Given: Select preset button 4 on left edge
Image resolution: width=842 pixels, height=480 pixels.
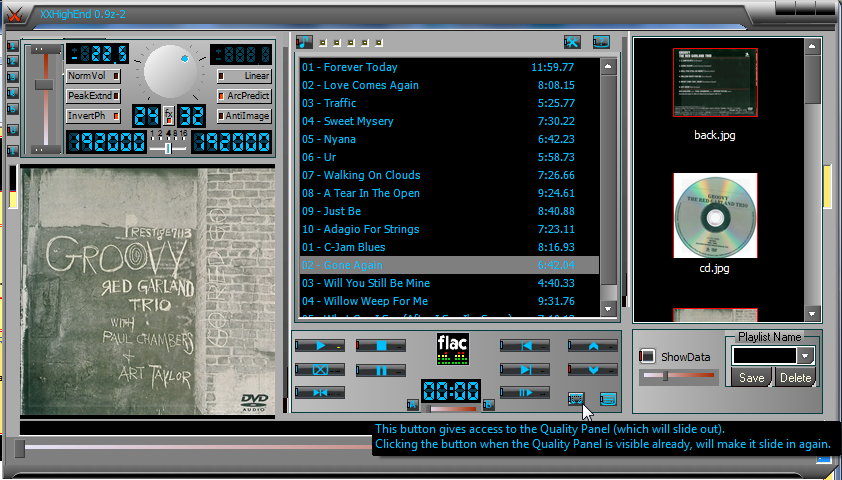Looking at the screenshot, I should (12, 93).
